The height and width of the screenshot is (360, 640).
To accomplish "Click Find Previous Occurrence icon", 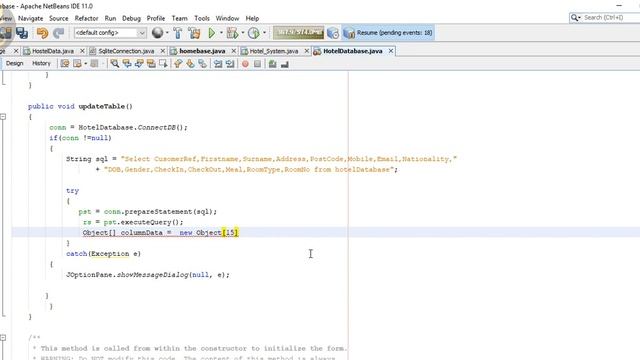I will point(127,64).
